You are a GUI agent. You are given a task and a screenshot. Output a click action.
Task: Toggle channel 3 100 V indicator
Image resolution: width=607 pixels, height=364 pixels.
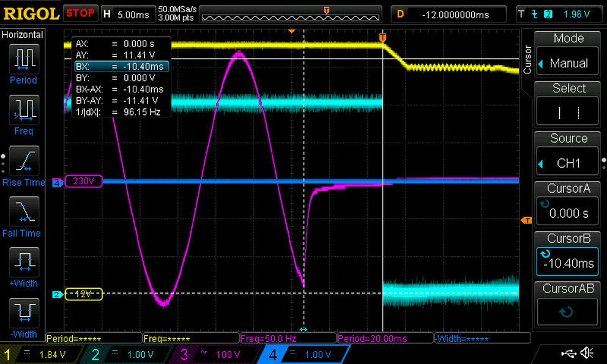click(x=216, y=354)
